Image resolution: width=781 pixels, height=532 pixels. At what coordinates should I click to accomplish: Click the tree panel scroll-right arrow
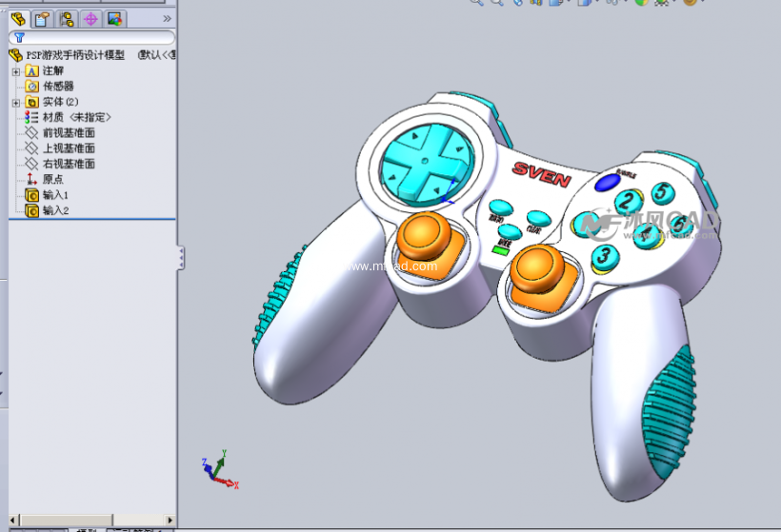tap(170, 521)
